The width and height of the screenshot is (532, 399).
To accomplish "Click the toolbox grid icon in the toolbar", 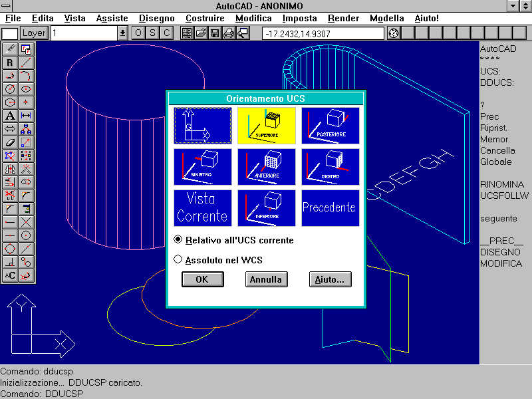I will 187,33.
